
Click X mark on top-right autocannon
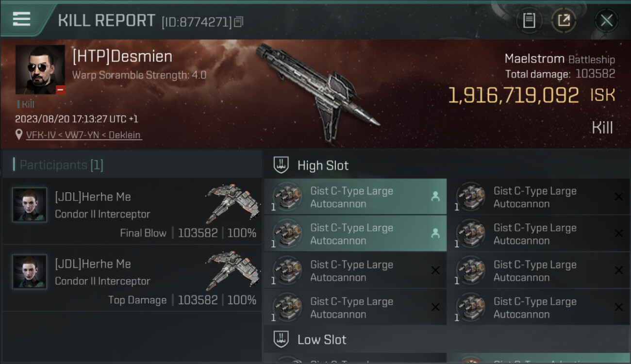(618, 197)
